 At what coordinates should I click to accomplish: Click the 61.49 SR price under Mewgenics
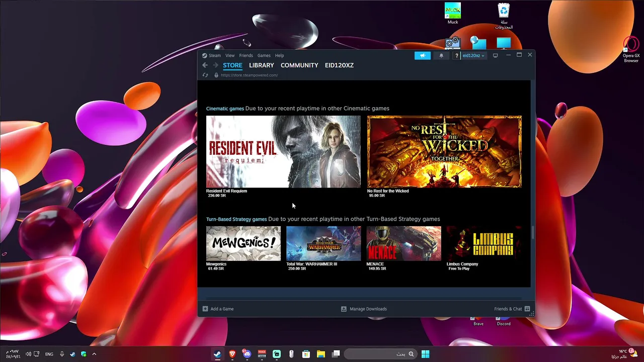click(x=216, y=268)
